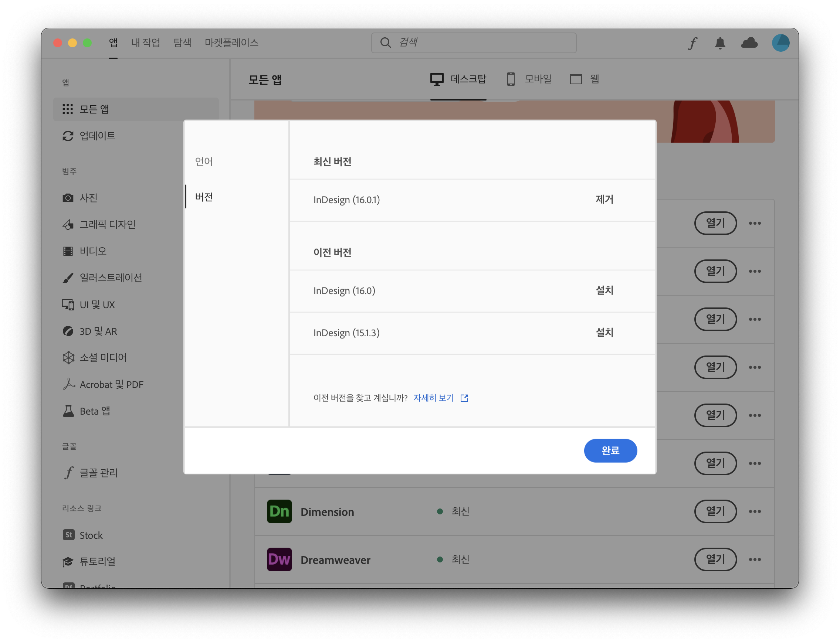Switch to the 언어 tab in dialog
The image size is (840, 643).
[x=204, y=161]
